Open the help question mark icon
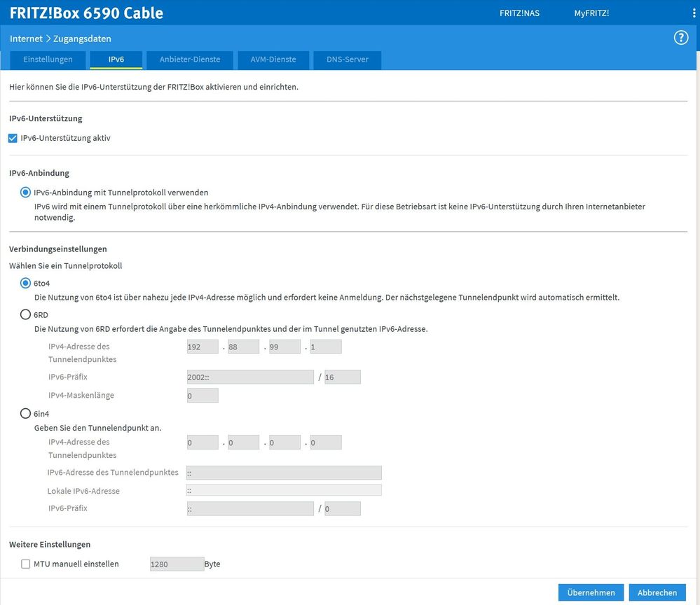This screenshot has width=700, height=605. click(x=681, y=38)
